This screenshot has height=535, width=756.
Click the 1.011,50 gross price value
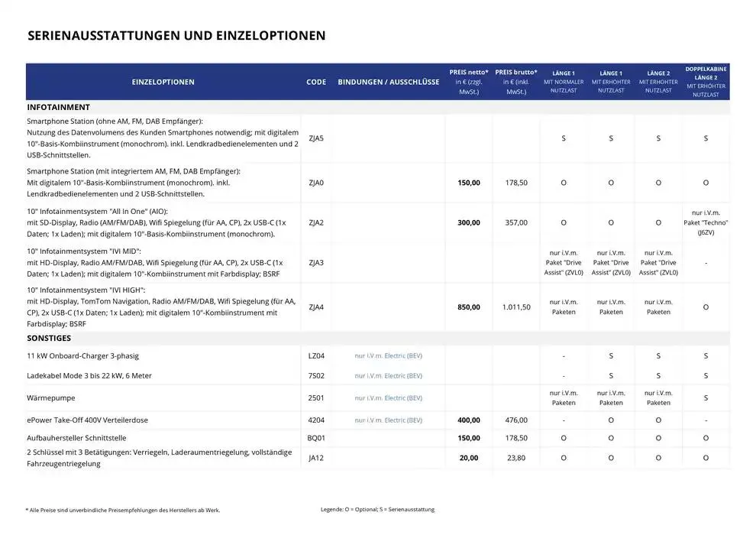click(516, 306)
